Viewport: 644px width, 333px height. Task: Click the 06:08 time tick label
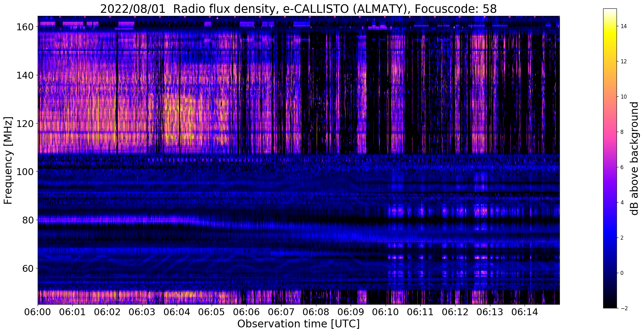316,312
